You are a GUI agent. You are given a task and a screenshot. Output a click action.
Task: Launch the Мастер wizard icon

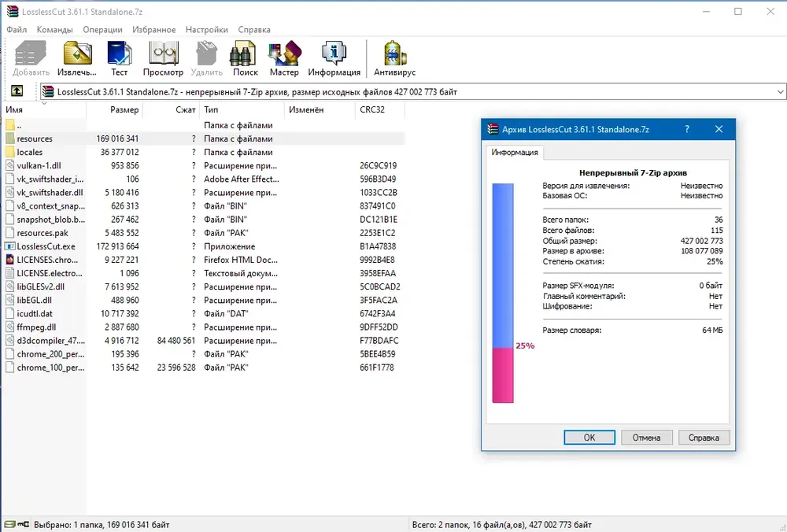[x=284, y=54]
